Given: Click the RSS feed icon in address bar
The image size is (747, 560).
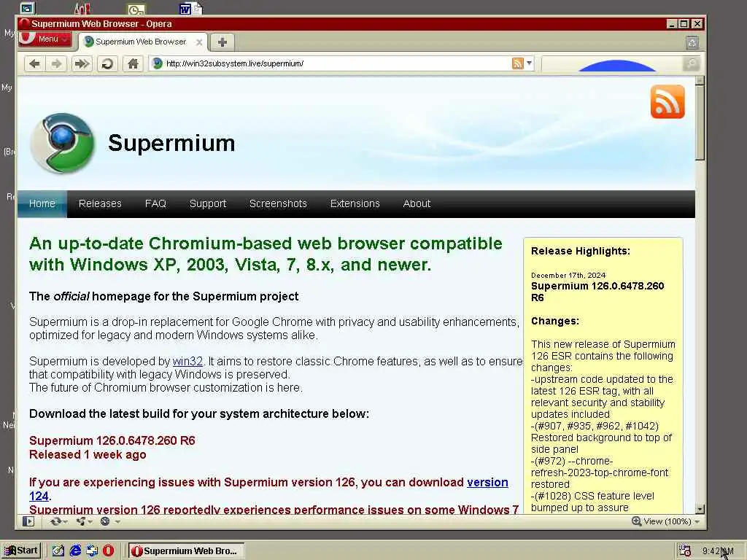Looking at the screenshot, I should (x=517, y=63).
